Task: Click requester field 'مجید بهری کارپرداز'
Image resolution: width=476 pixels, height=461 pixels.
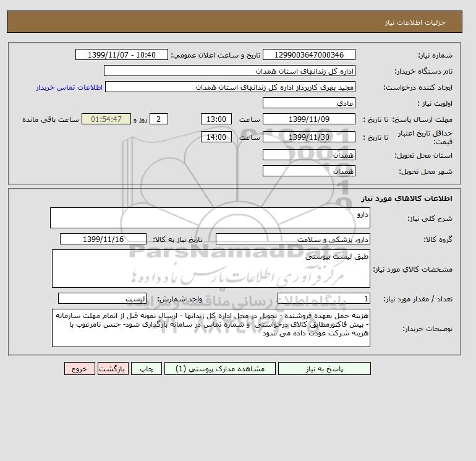Action: pos(230,87)
